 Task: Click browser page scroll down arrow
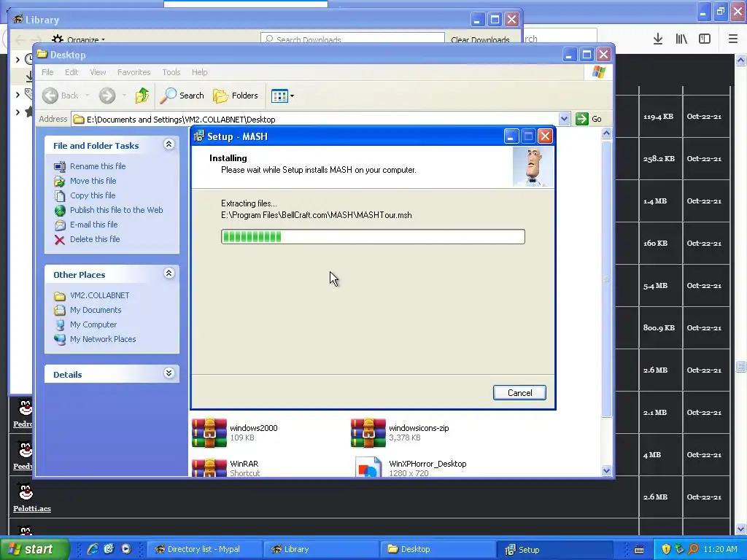pyautogui.click(x=740, y=529)
